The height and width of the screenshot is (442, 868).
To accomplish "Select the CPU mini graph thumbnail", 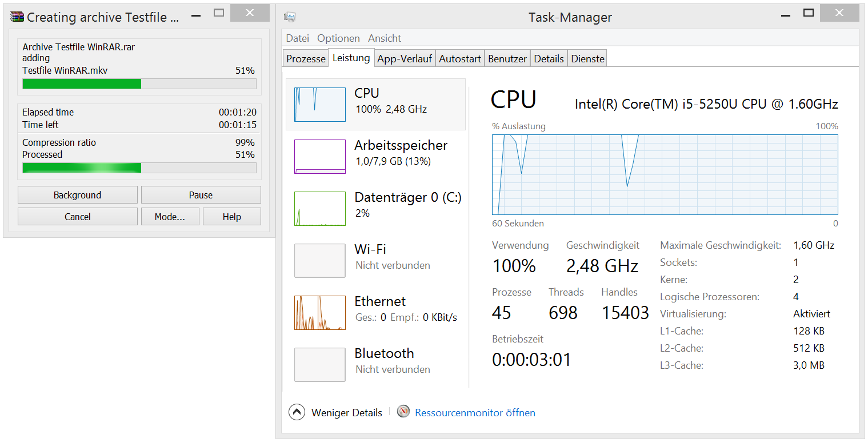I will pyautogui.click(x=320, y=105).
